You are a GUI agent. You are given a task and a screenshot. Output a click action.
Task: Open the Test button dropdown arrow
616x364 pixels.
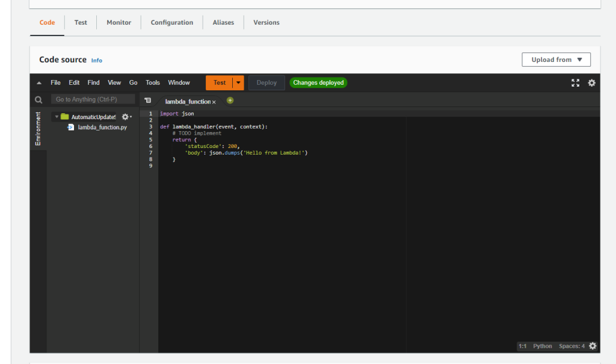pyautogui.click(x=239, y=83)
